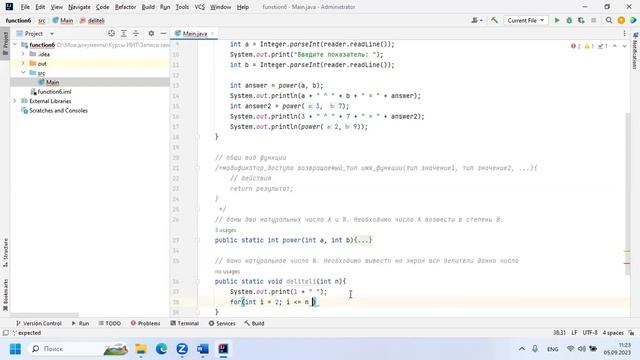Expand all items in Project panel
Screen dimensions: 640x360
click(124, 33)
